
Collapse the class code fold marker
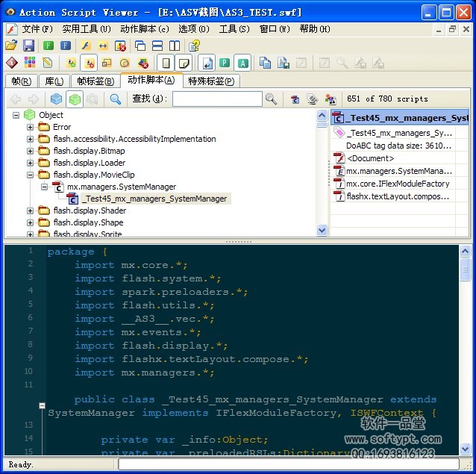tap(42, 405)
